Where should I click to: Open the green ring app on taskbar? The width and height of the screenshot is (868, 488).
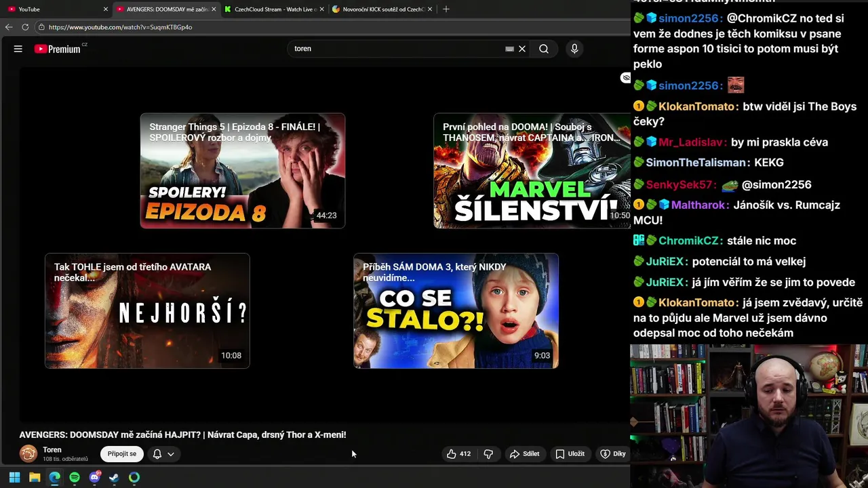[x=134, y=478]
